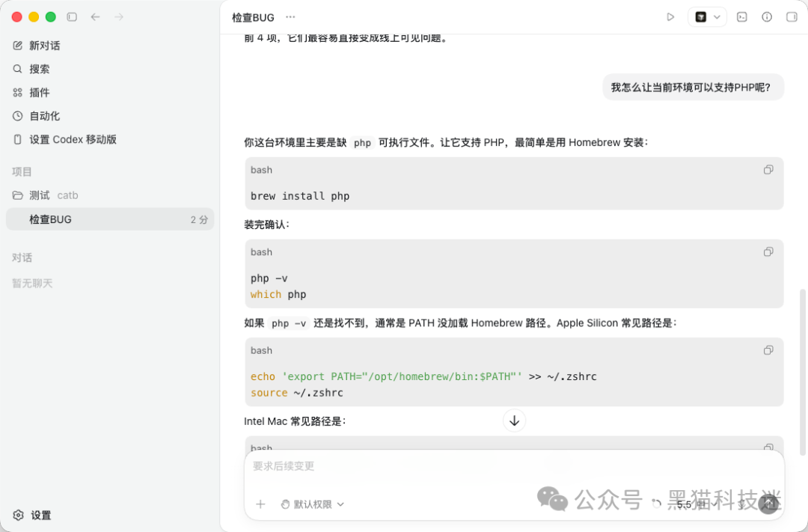
Task: Click the brew install php command text
Action: pyautogui.click(x=300, y=196)
